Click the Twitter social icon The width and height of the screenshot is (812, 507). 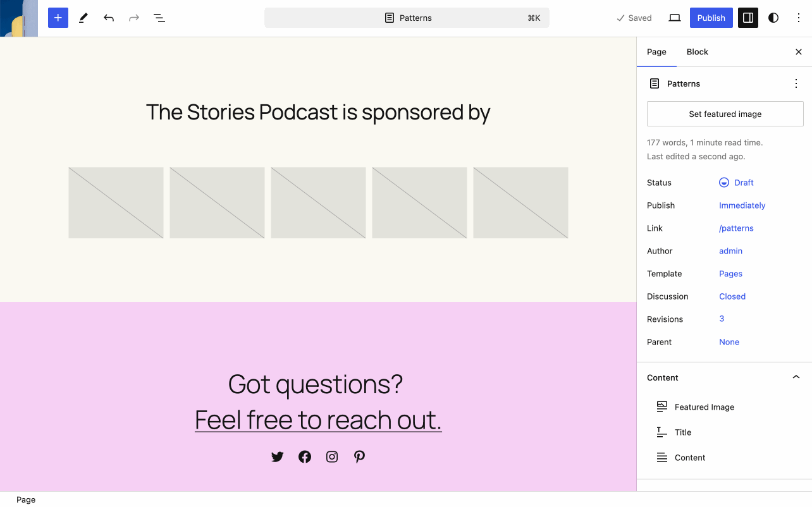277,456
